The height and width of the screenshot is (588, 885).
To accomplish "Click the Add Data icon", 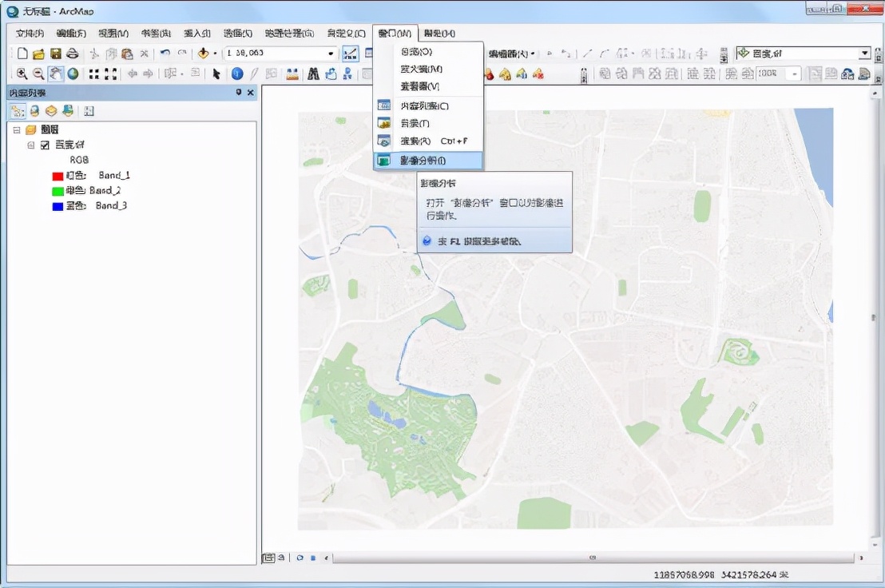I will coord(202,53).
